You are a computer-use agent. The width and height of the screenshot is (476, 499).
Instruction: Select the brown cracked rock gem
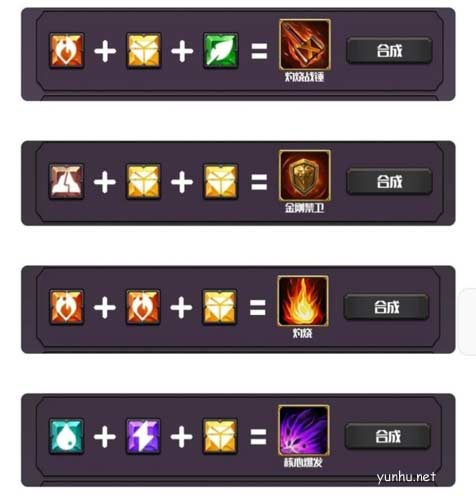coord(66,181)
